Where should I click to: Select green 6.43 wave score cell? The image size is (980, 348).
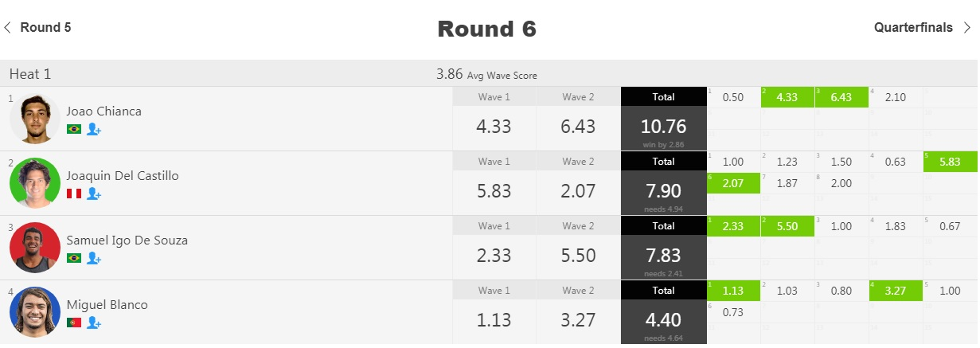841,97
